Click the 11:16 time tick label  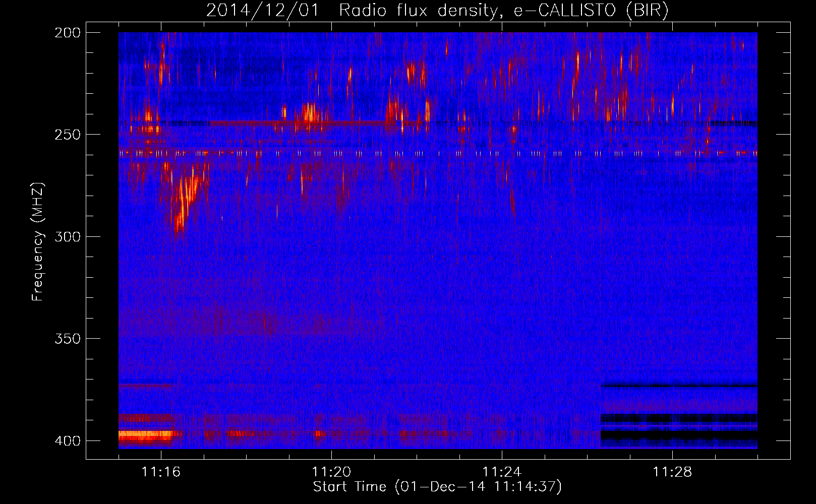coord(161,472)
